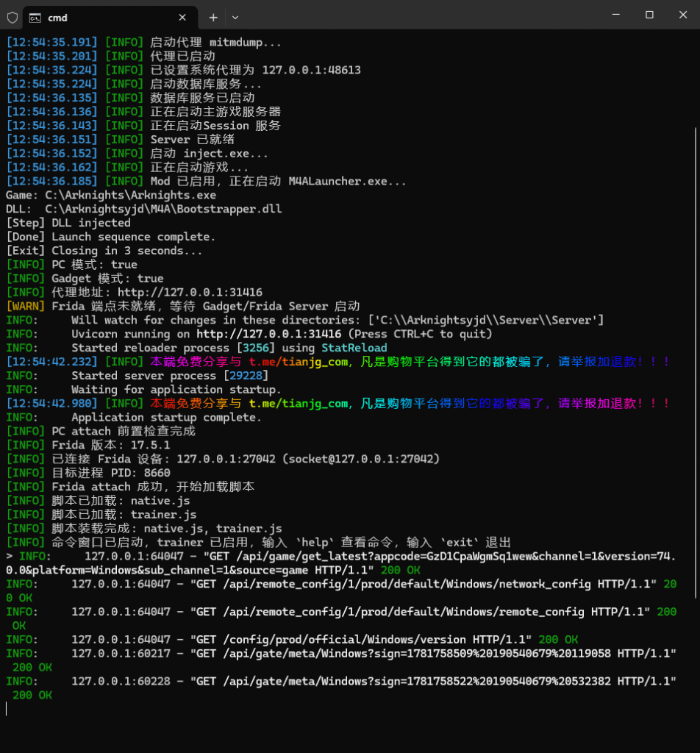This screenshot has width=700, height=753.
Task: Minimize the terminal window
Action: pyautogui.click(x=616, y=15)
